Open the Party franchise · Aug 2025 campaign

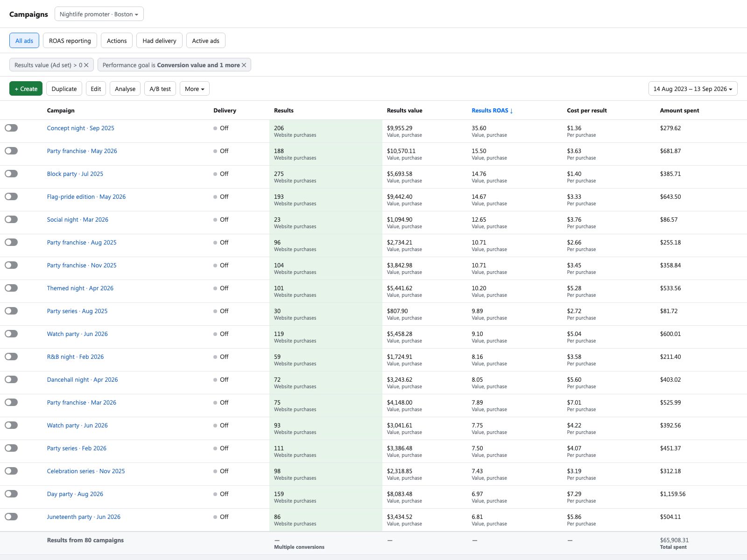coord(82,242)
